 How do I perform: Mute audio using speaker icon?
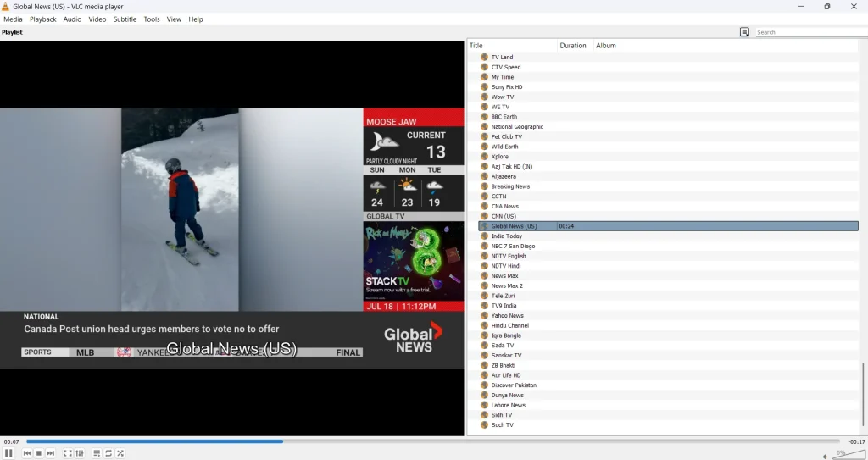click(825, 456)
